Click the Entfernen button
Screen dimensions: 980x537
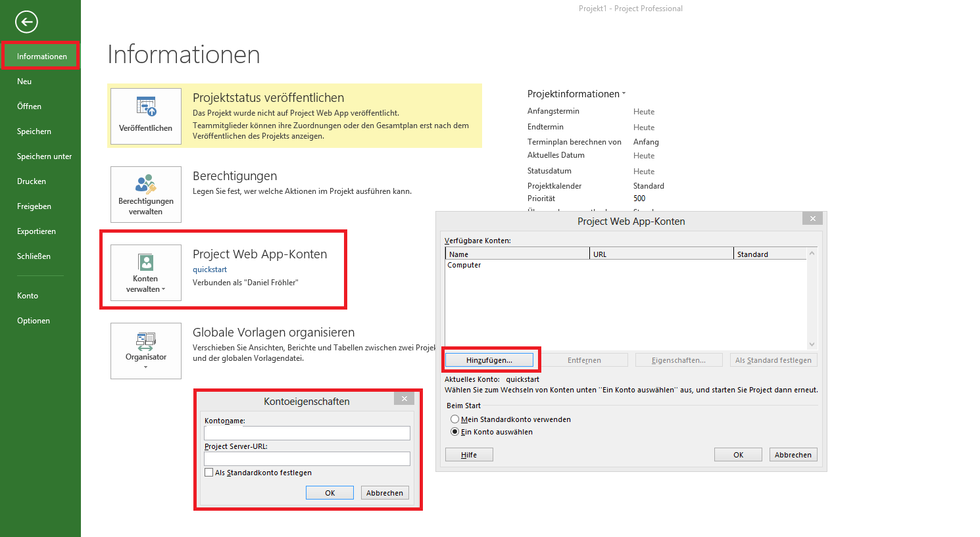(x=584, y=360)
